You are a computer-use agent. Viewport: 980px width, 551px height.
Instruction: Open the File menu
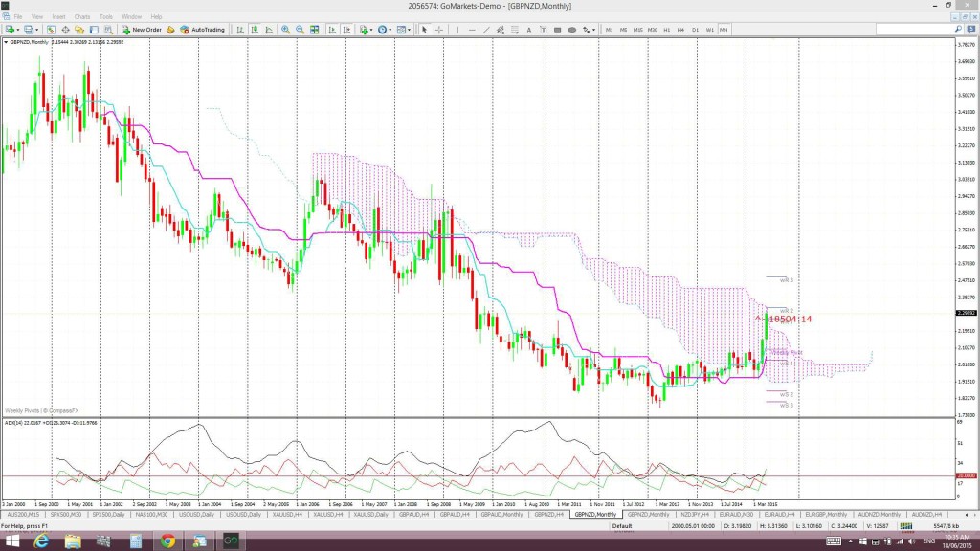[18, 17]
